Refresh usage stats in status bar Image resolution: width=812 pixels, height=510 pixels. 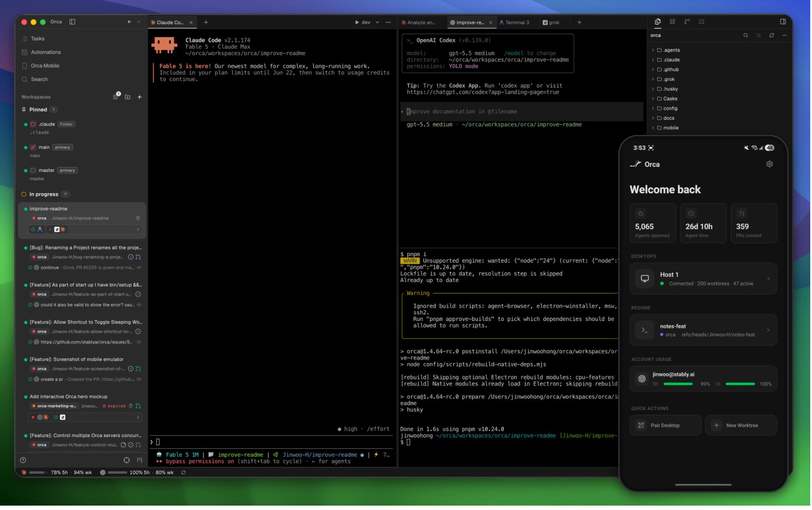point(183,473)
